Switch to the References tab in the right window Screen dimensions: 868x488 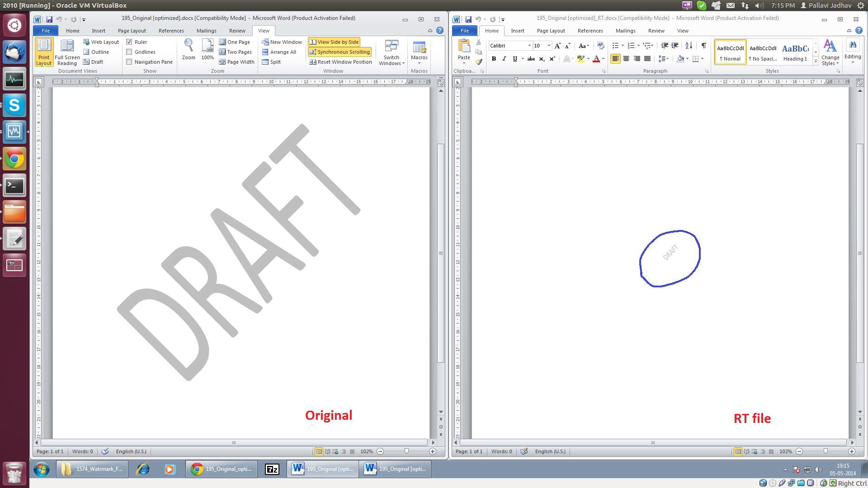[x=590, y=31]
